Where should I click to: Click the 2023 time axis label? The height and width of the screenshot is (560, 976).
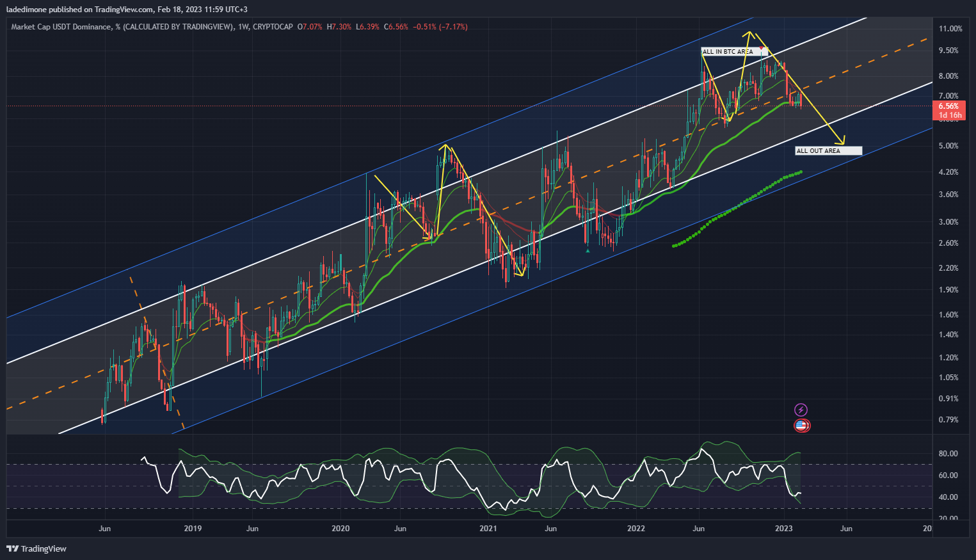tap(784, 529)
